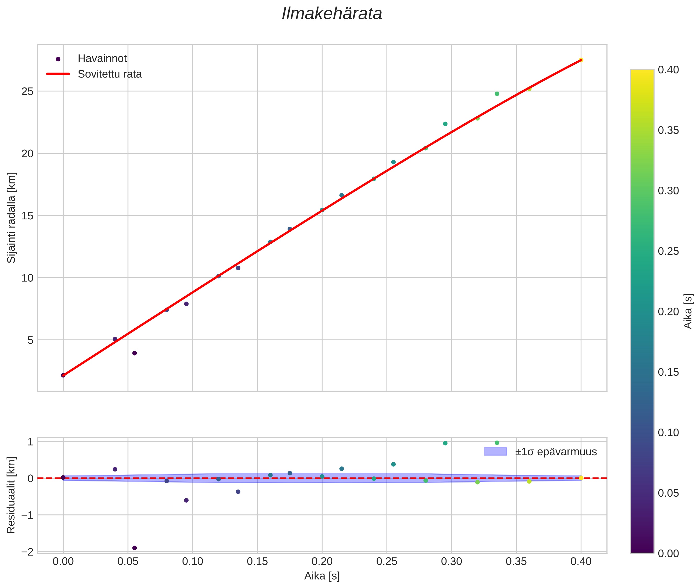Click the Residuaalit [km] axis label
Image resolution: width=700 pixels, height=588 pixels.
click(x=11, y=495)
